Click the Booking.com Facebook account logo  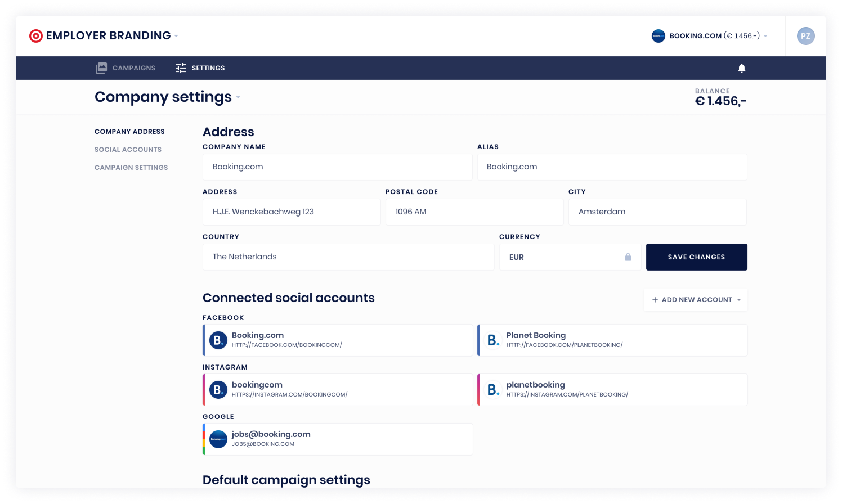218,340
